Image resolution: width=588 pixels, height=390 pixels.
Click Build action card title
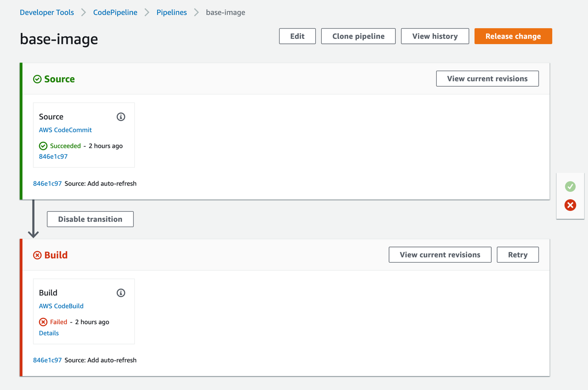[48, 293]
